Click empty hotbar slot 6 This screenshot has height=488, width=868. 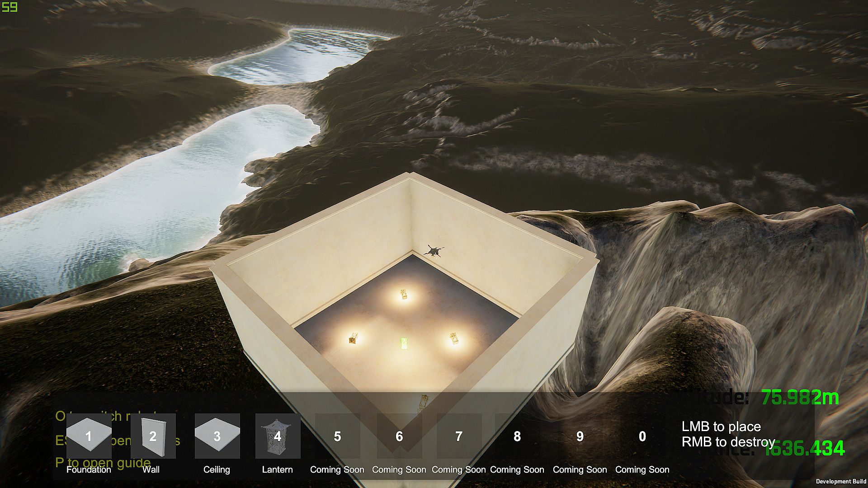pyautogui.click(x=399, y=436)
